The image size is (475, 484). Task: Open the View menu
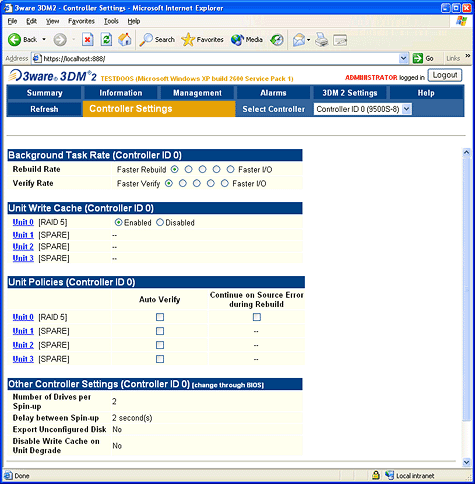point(52,21)
